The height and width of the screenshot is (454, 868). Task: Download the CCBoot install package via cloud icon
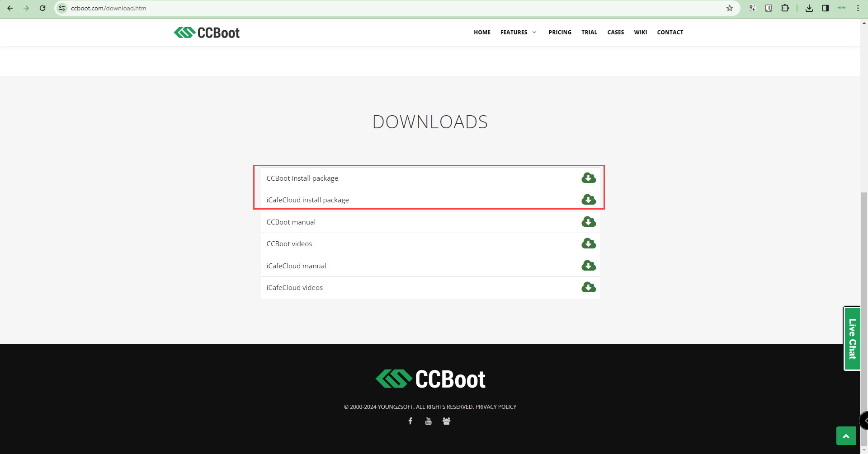(589, 178)
